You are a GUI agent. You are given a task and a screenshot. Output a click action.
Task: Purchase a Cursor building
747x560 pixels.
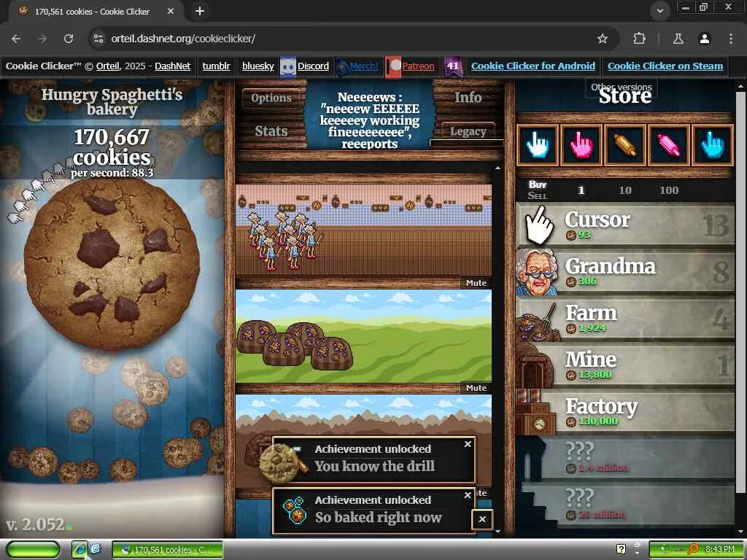coord(625,225)
